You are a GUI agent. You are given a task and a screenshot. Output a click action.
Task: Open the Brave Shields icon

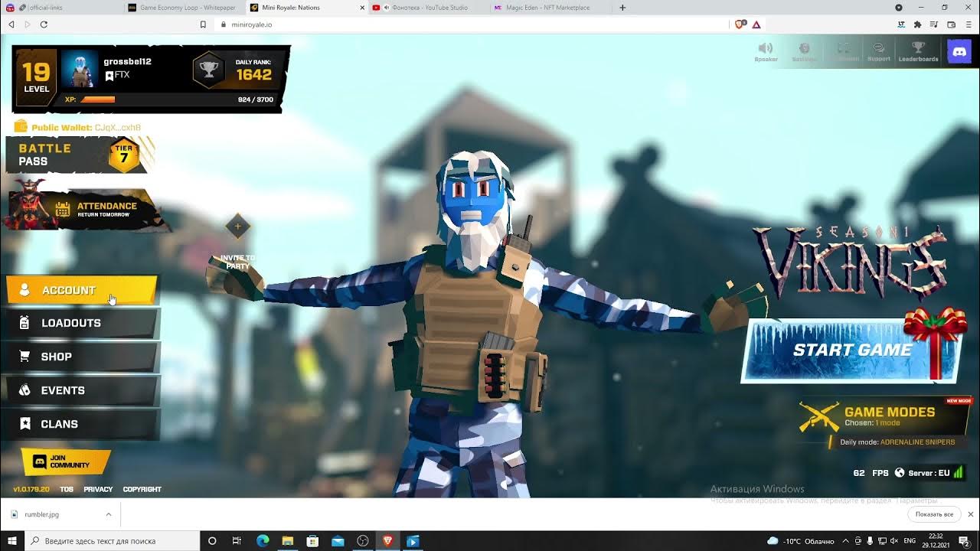click(740, 24)
